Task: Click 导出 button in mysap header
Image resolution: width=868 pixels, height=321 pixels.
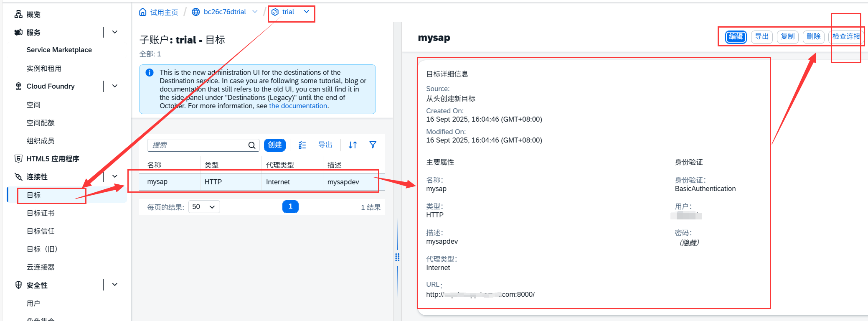Action: [762, 37]
